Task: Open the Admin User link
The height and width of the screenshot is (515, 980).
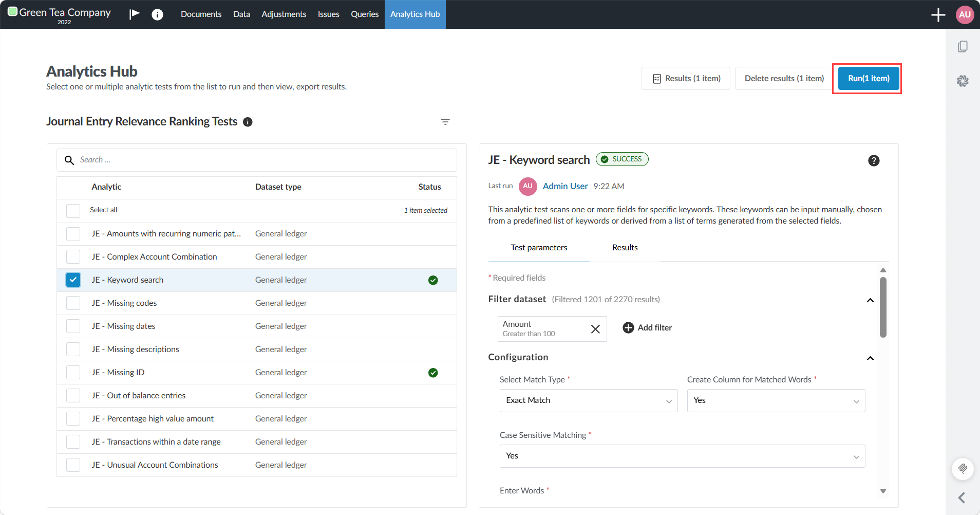Action: (x=565, y=186)
